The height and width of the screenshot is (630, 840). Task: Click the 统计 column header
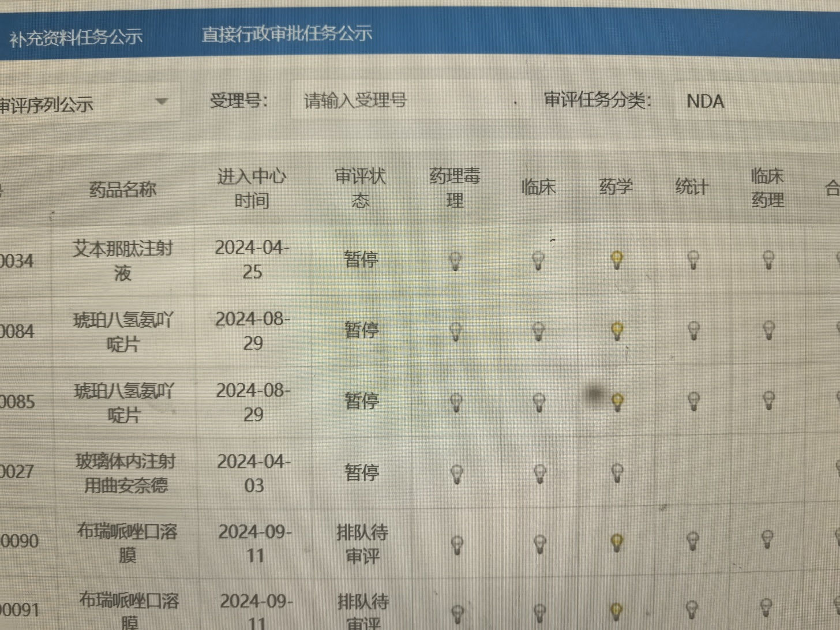click(x=691, y=186)
